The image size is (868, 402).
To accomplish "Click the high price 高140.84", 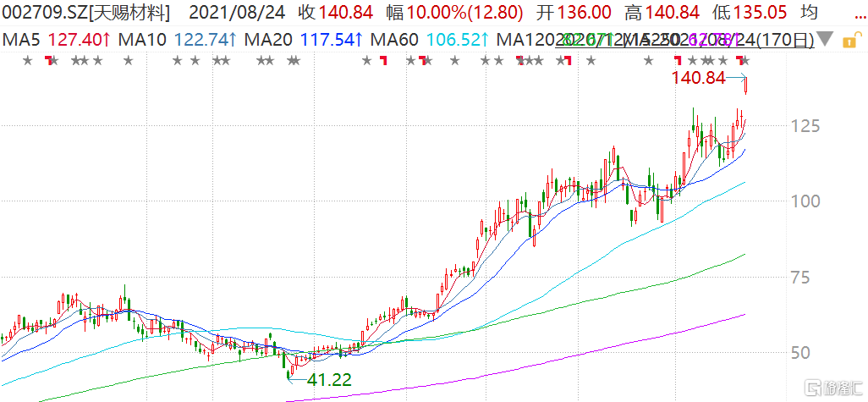I will (x=662, y=12).
